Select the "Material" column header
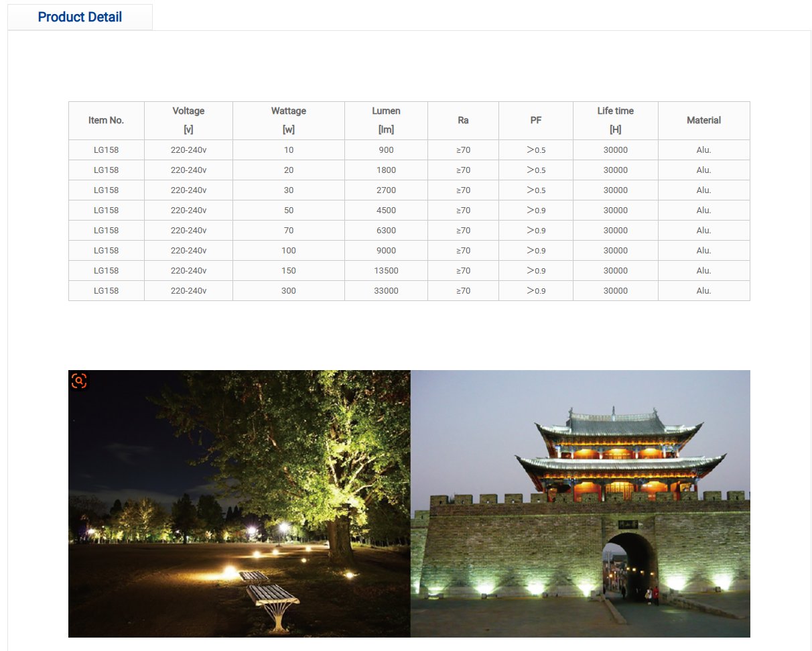 click(x=704, y=121)
